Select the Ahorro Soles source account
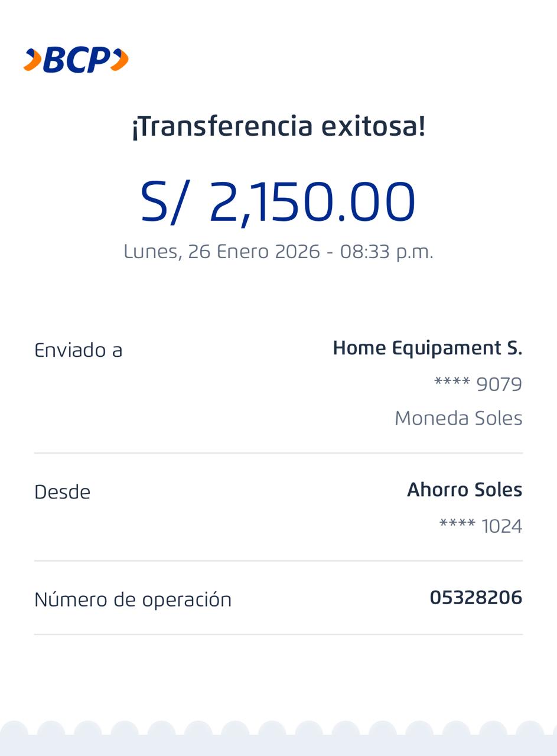Viewport: 557px width, 756px height. coord(464,490)
